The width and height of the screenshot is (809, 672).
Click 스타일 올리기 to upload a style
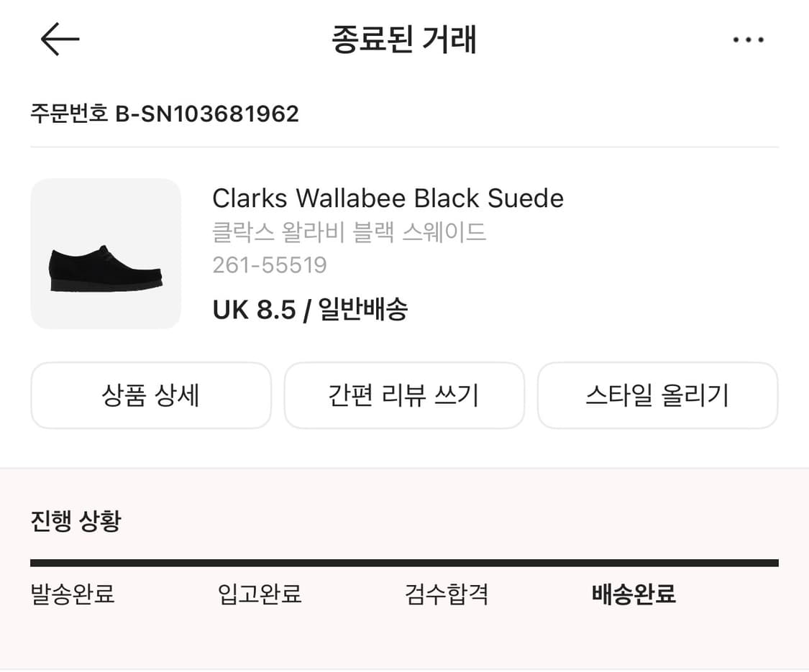(657, 395)
